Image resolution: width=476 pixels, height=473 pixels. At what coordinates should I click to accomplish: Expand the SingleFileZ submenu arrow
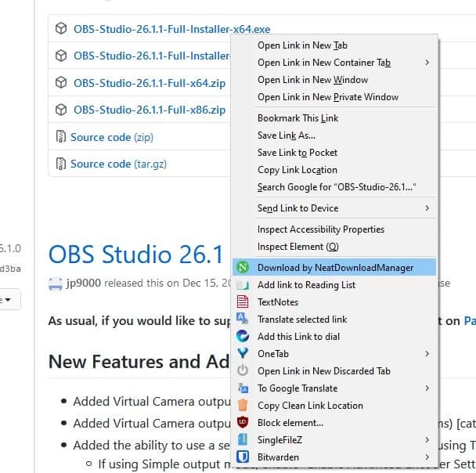coord(427,439)
